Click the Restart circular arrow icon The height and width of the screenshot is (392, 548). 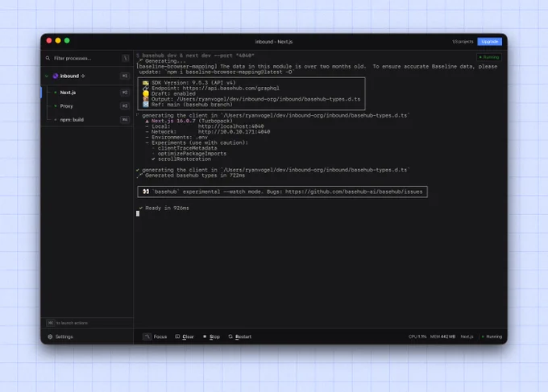(230, 336)
